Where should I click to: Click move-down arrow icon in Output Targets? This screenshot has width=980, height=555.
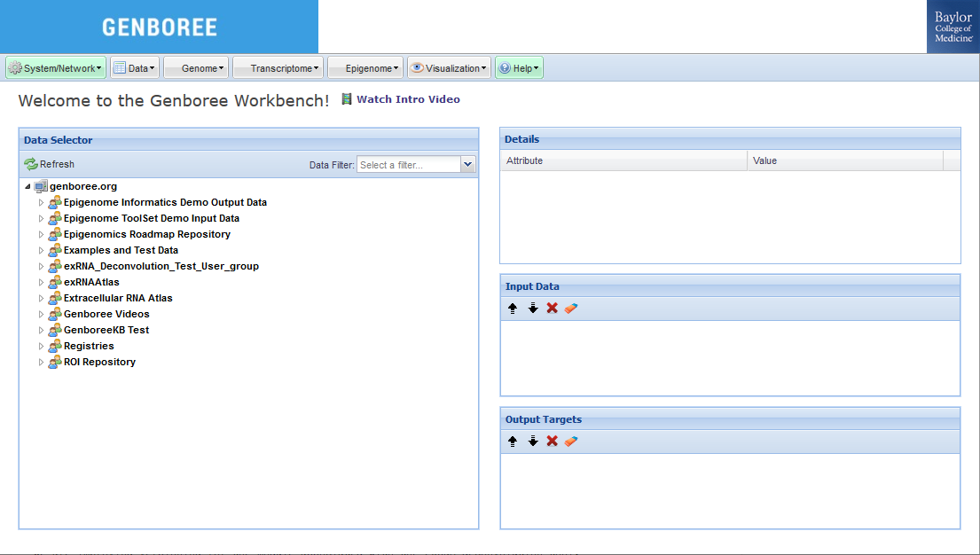pyautogui.click(x=533, y=442)
